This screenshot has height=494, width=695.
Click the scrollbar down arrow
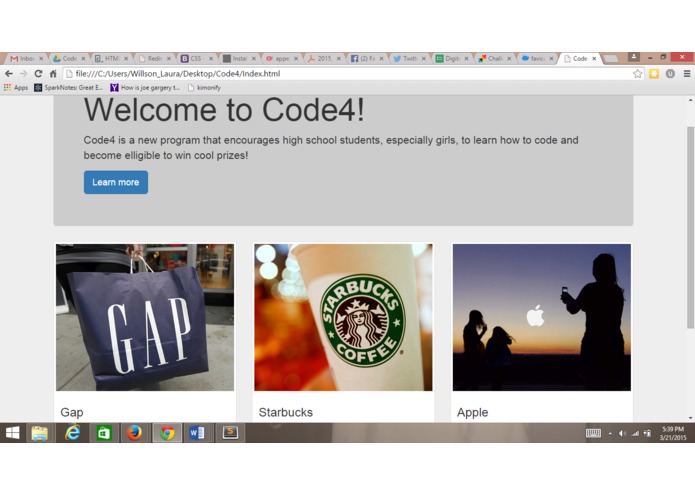690,417
